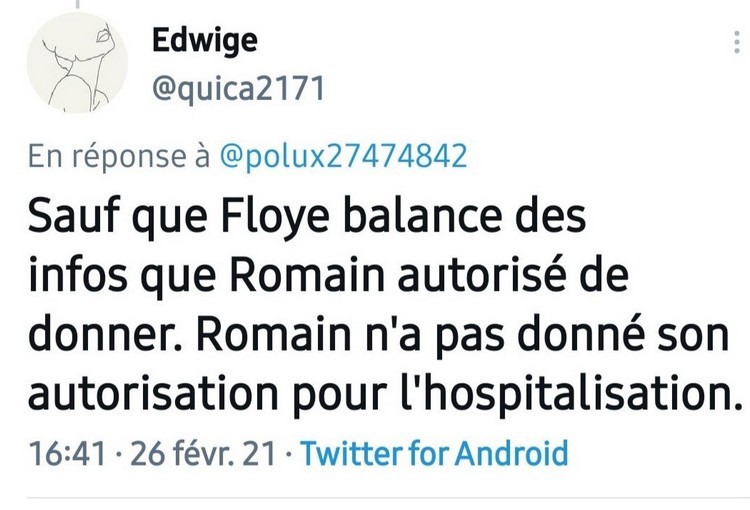Open the three-dot more options menu
Image resolution: width=750 pixels, height=510 pixels.
[x=737, y=42]
